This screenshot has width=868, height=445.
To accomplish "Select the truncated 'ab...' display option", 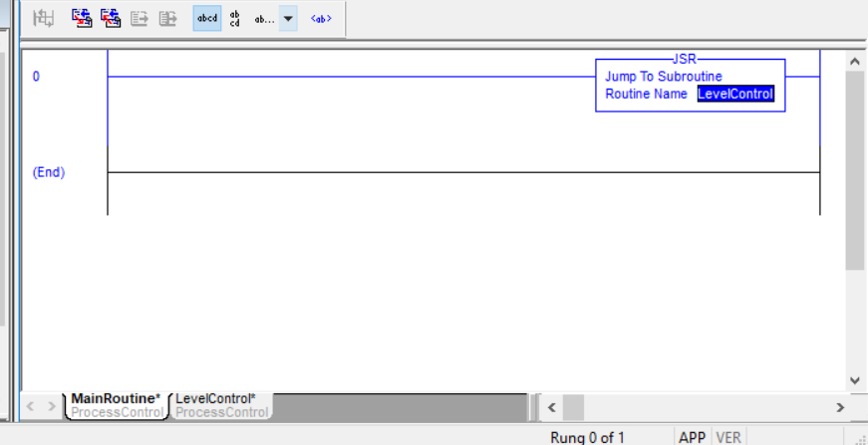I will point(264,19).
